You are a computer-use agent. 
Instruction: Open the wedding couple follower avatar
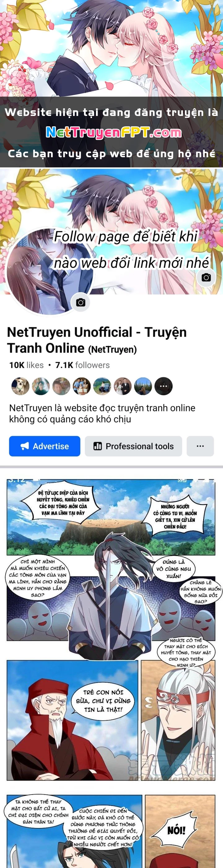(x=123, y=386)
